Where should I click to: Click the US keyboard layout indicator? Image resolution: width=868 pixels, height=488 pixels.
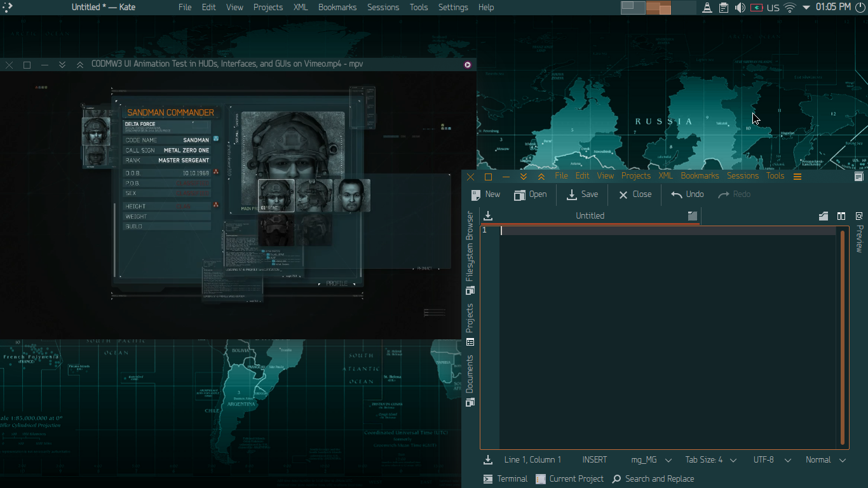point(773,8)
